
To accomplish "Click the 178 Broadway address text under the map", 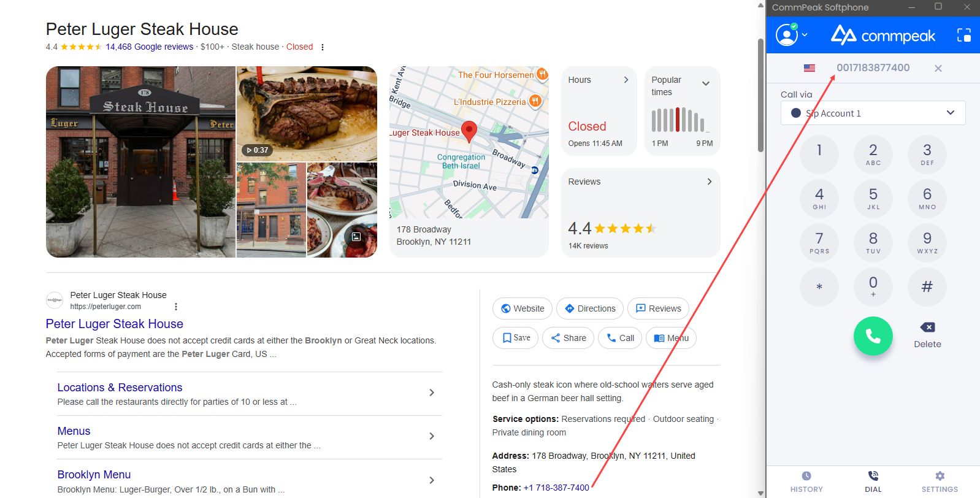I will pos(434,236).
